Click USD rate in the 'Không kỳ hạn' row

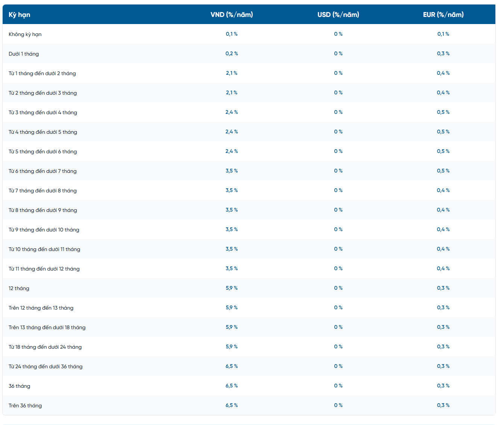pos(338,34)
